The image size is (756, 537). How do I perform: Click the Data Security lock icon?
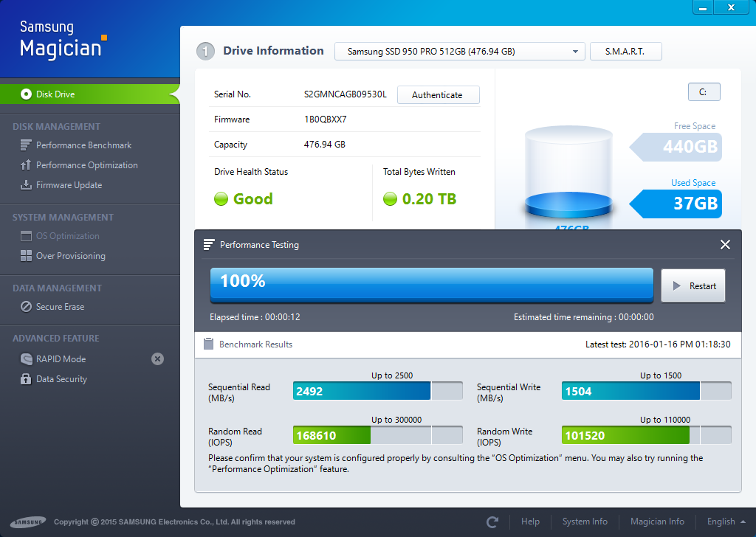(26, 379)
